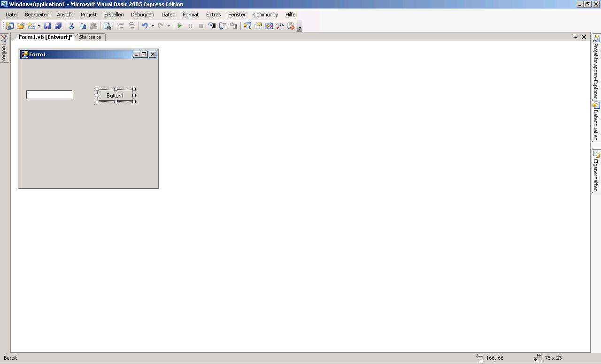Open the Extras menu
This screenshot has height=364, width=601.
click(214, 15)
